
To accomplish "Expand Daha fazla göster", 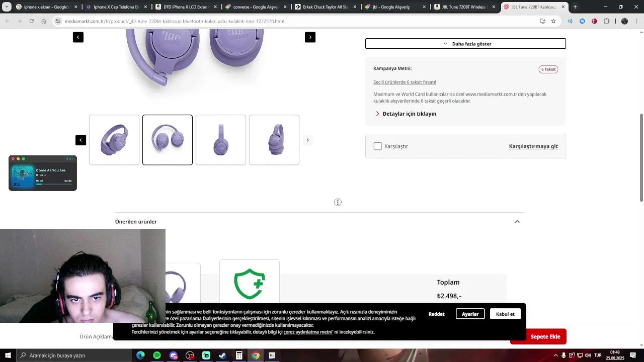I will pos(465,44).
